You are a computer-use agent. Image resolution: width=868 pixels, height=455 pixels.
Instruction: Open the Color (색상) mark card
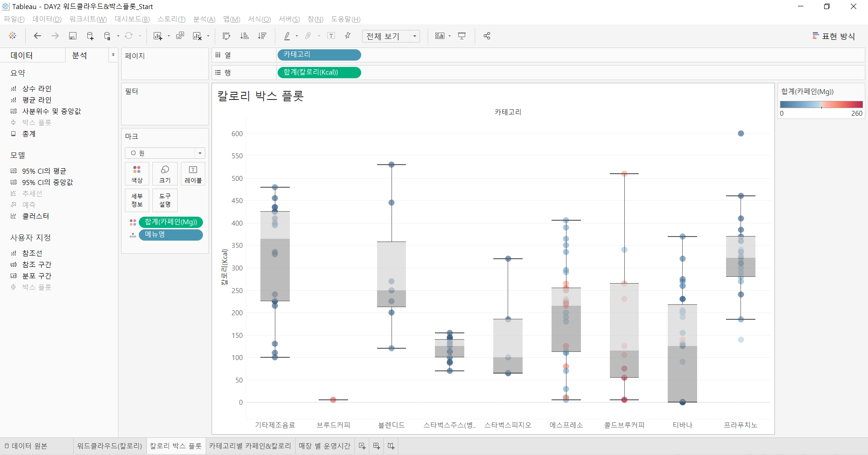tap(137, 174)
